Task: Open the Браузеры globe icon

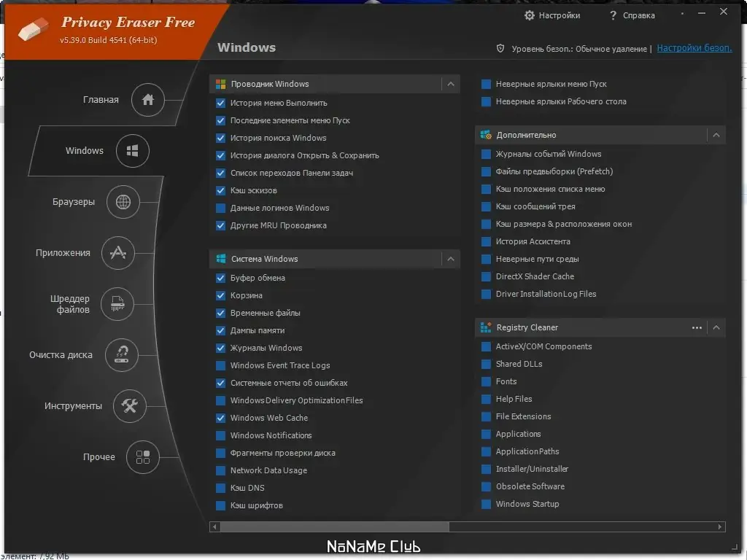Action: [x=123, y=202]
